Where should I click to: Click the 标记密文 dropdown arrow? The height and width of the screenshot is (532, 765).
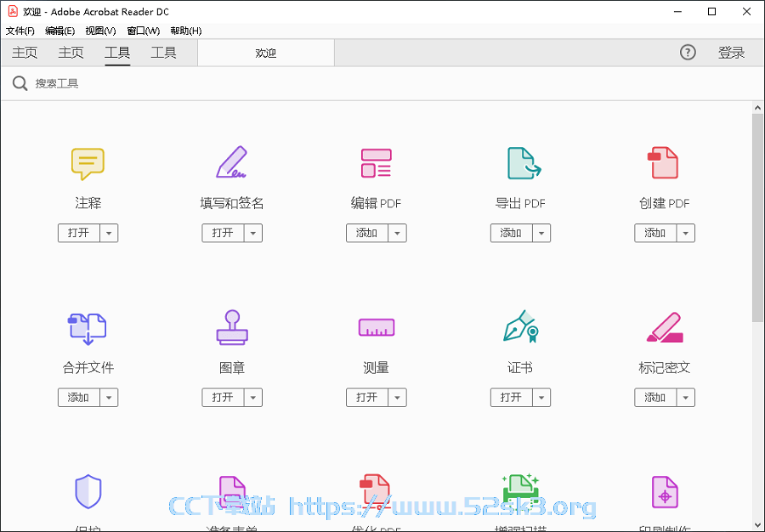pyautogui.click(x=685, y=398)
